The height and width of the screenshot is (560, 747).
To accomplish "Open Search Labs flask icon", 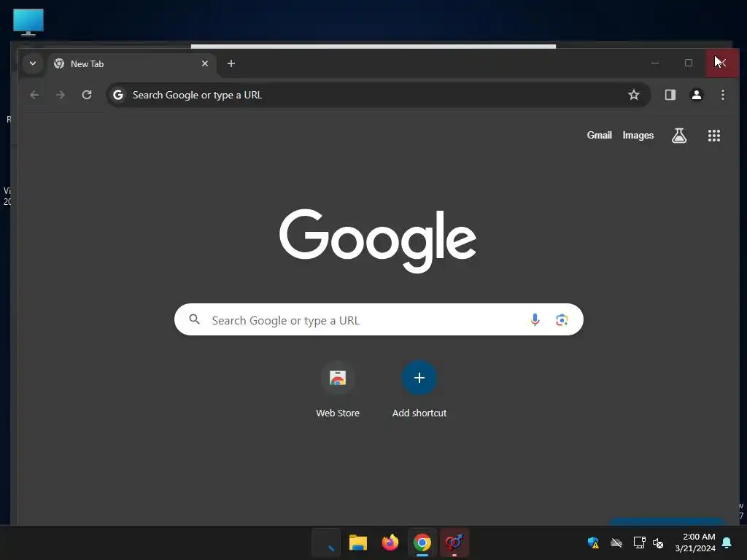I will [679, 136].
